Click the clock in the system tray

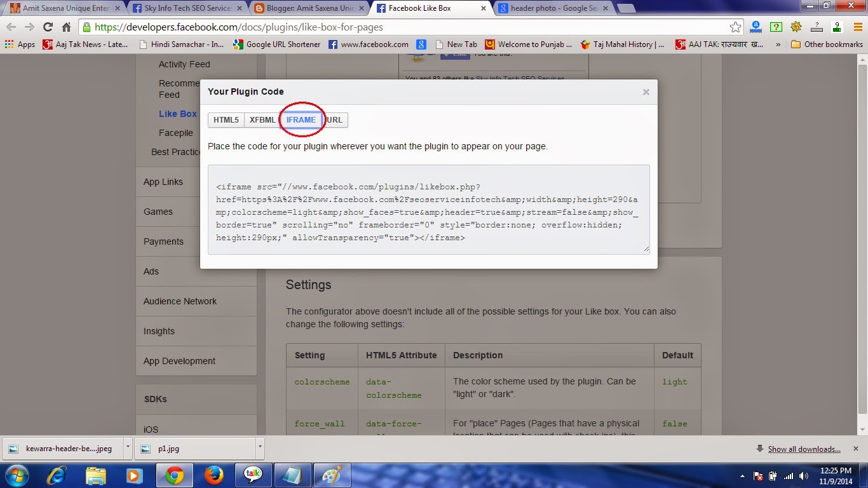click(836, 476)
